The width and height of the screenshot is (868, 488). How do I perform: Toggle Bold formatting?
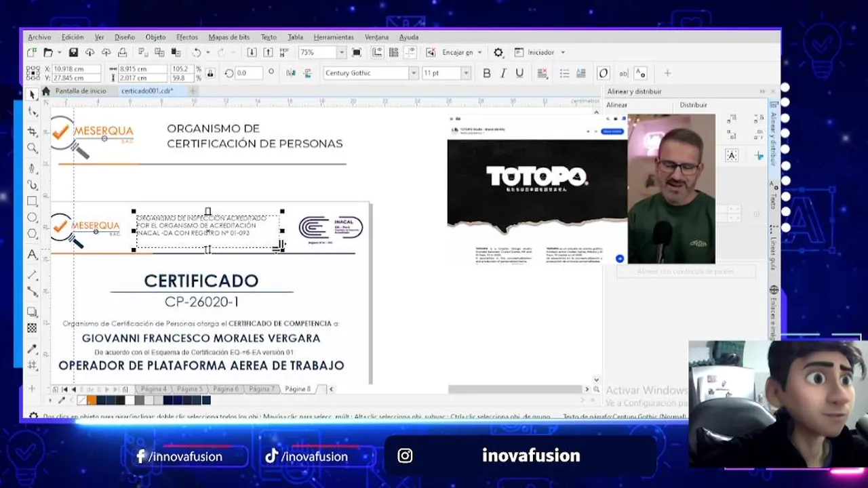click(x=486, y=73)
